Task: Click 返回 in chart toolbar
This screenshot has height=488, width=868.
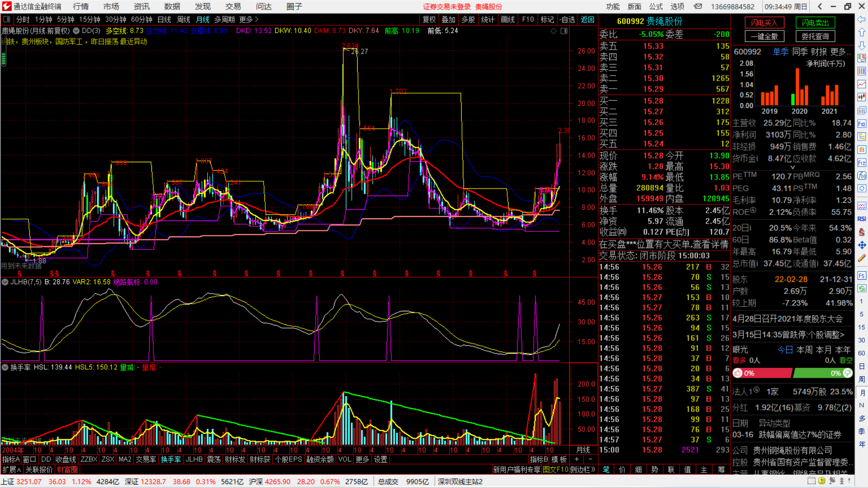Action: 588,19
